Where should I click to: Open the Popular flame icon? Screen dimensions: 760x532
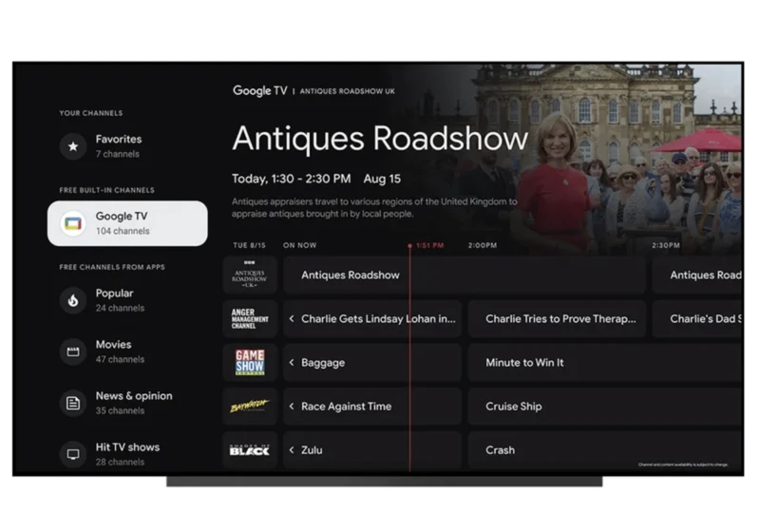tap(73, 300)
